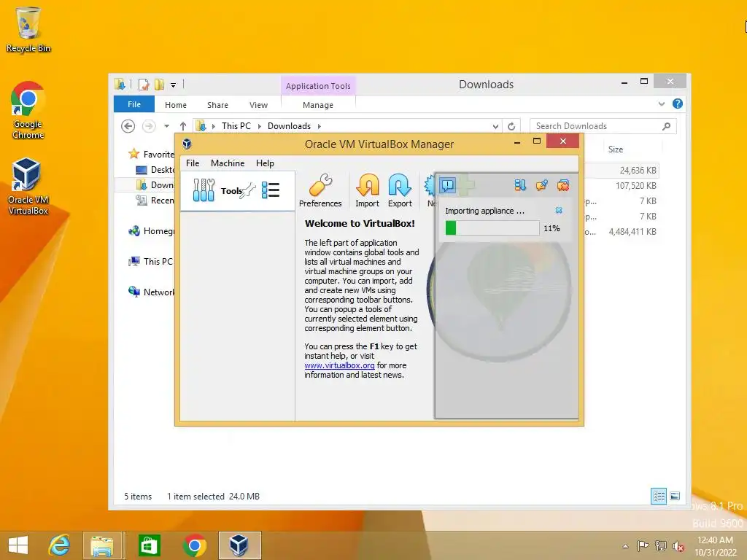
Task: Click the Application Tools contextual tab
Action: [318, 86]
